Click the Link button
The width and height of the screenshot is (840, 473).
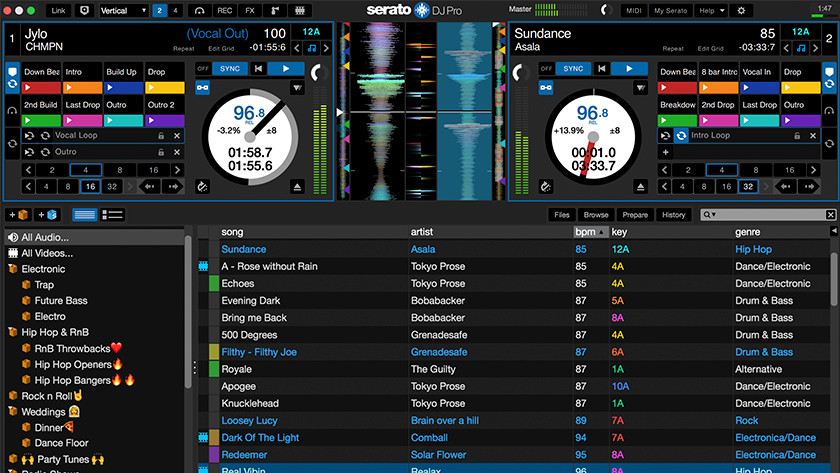pos(58,10)
